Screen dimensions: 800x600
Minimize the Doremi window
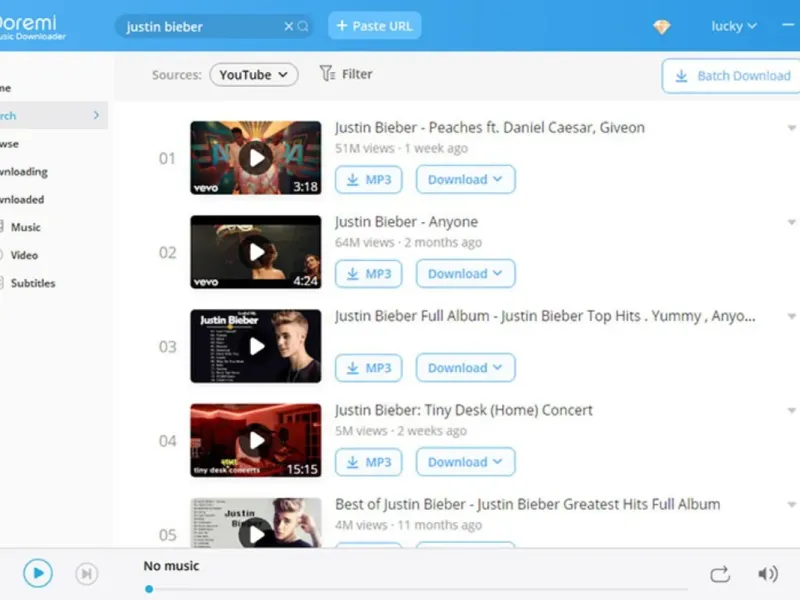790,24
